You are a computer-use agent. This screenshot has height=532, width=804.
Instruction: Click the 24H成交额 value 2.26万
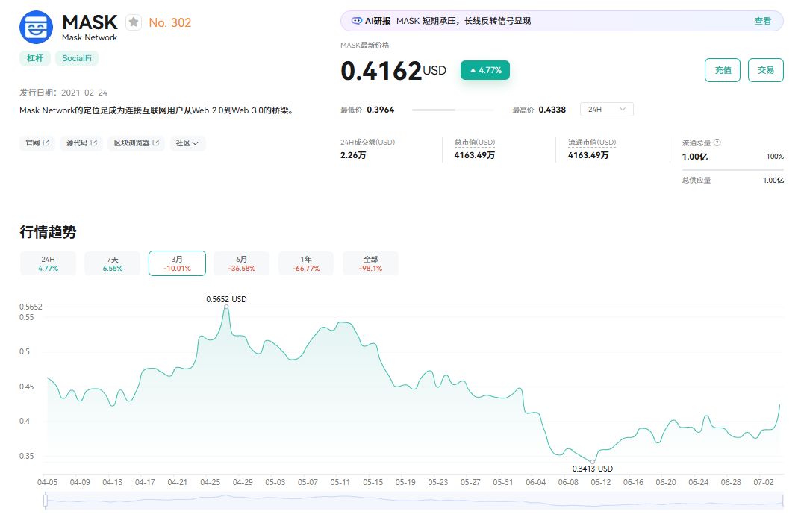[x=353, y=155]
